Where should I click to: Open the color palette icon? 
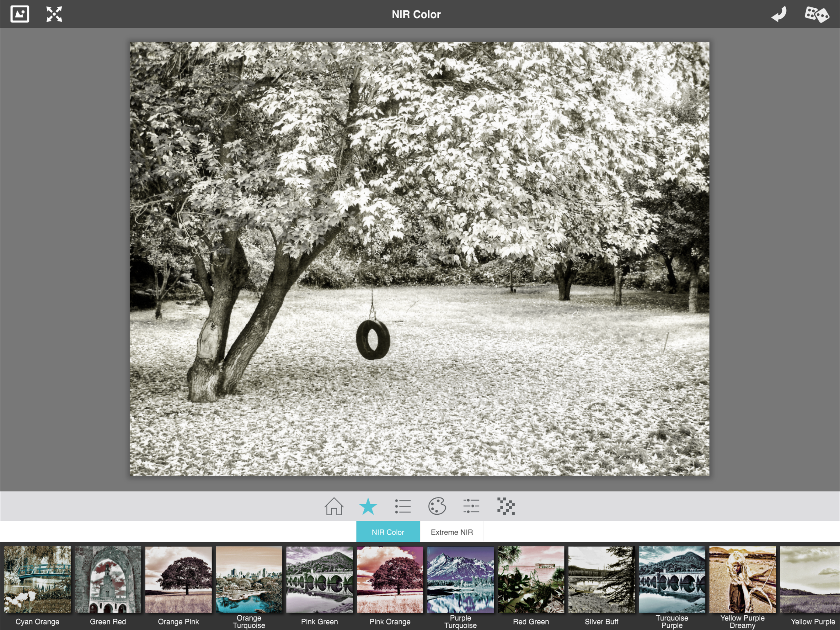point(437,506)
